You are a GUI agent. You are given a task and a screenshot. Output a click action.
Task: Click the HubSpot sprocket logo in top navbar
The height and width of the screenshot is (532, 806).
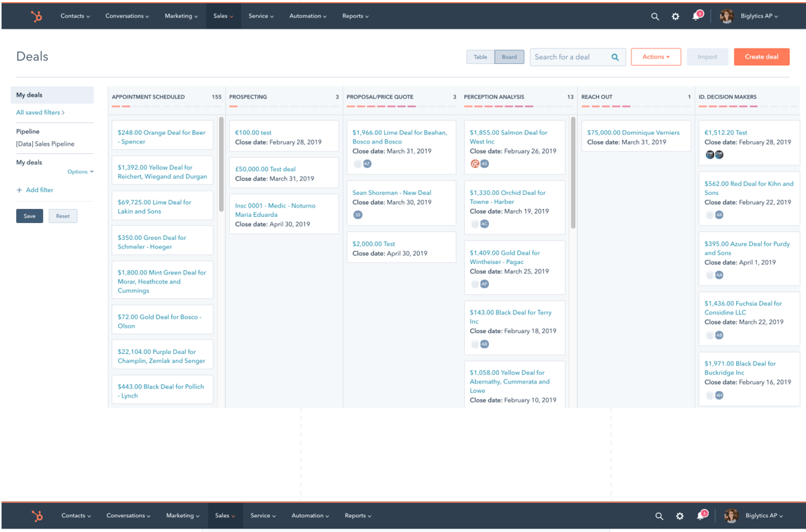click(x=36, y=16)
